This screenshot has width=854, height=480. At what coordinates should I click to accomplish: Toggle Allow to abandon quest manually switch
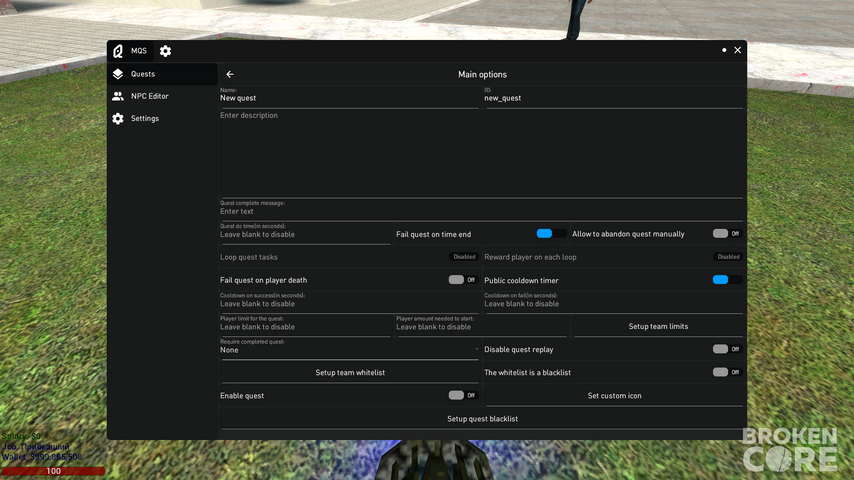pos(727,234)
